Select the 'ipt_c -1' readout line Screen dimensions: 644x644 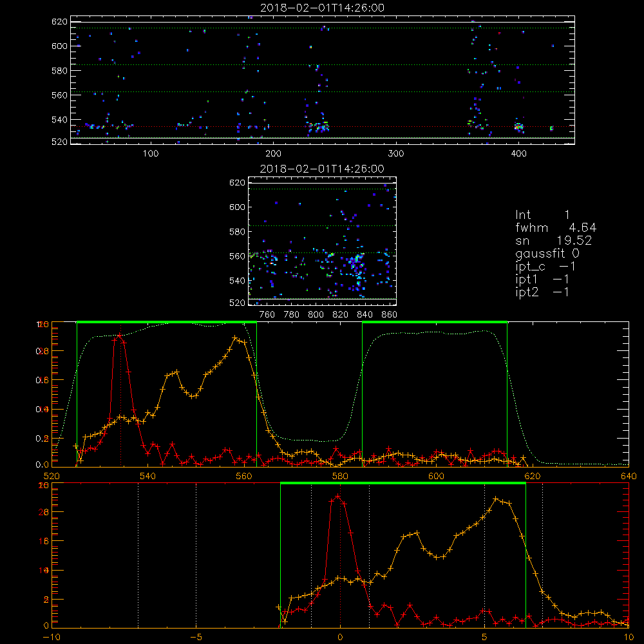(545, 267)
